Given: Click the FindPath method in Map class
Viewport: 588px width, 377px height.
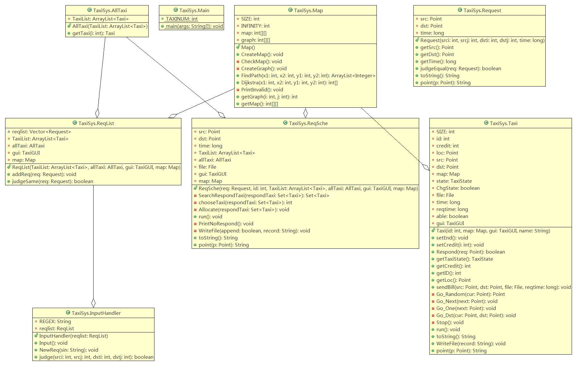Looking at the screenshot, I should (x=308, y=76).
